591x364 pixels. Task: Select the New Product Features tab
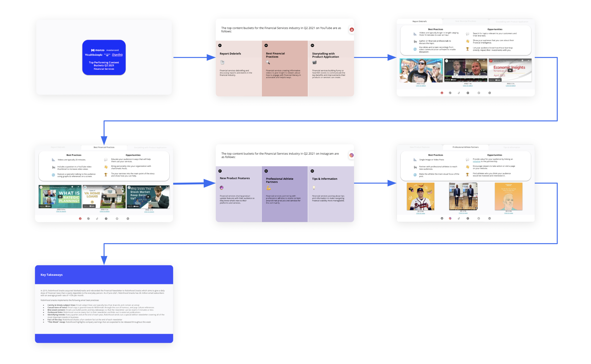[420, 147]
